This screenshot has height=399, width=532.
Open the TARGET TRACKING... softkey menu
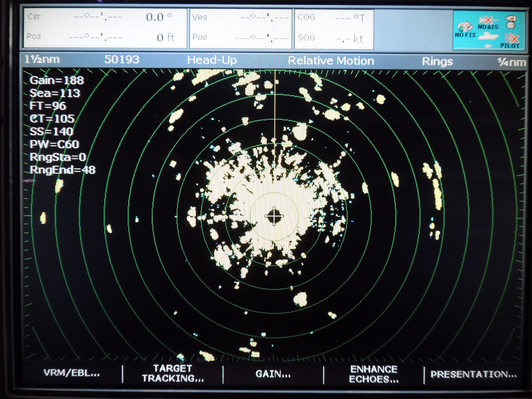coord(173,373)
